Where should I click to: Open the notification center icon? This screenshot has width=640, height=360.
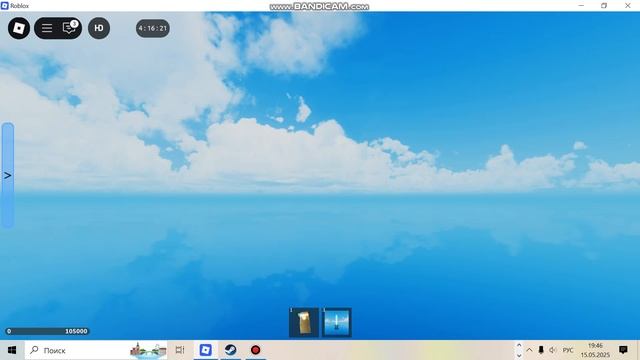pos(623,350)
